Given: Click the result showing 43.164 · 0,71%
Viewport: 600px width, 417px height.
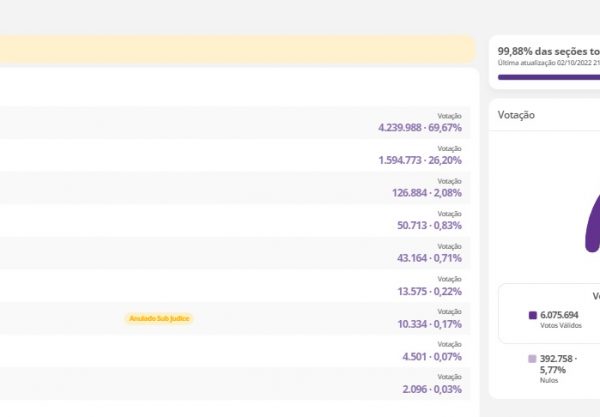Looking at the screenshot, I should [429, 258].
